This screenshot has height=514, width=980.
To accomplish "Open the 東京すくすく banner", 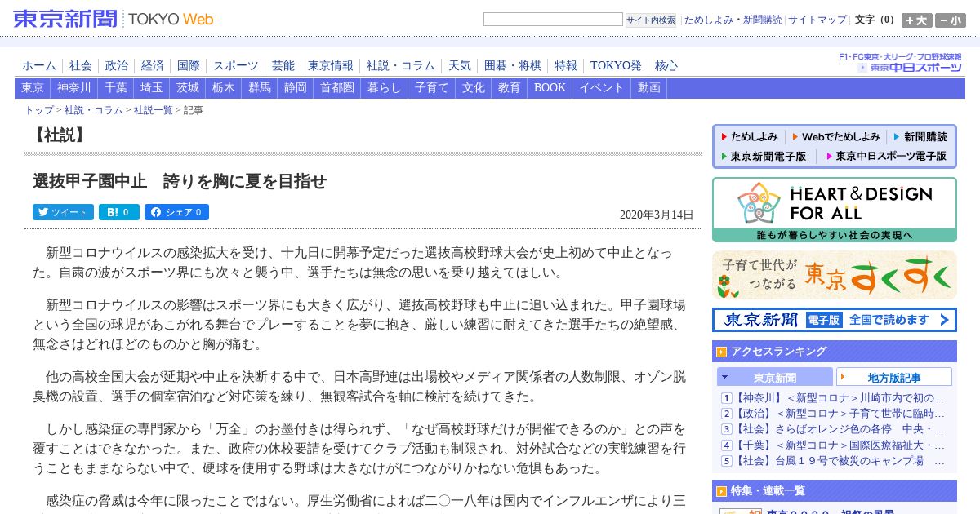I will [x=835, y=275].
